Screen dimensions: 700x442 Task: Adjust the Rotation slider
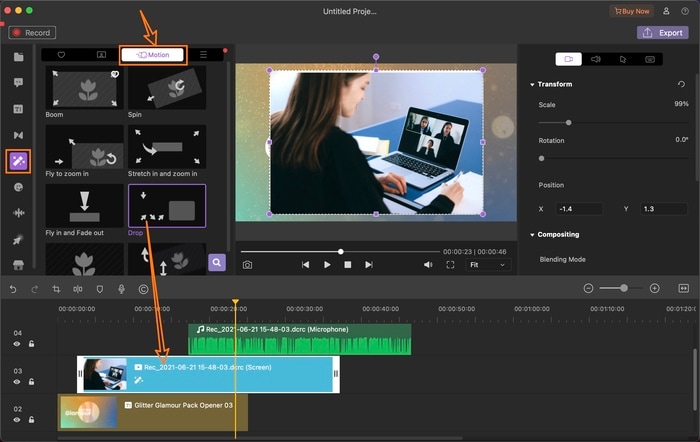[x=542, y=158]
